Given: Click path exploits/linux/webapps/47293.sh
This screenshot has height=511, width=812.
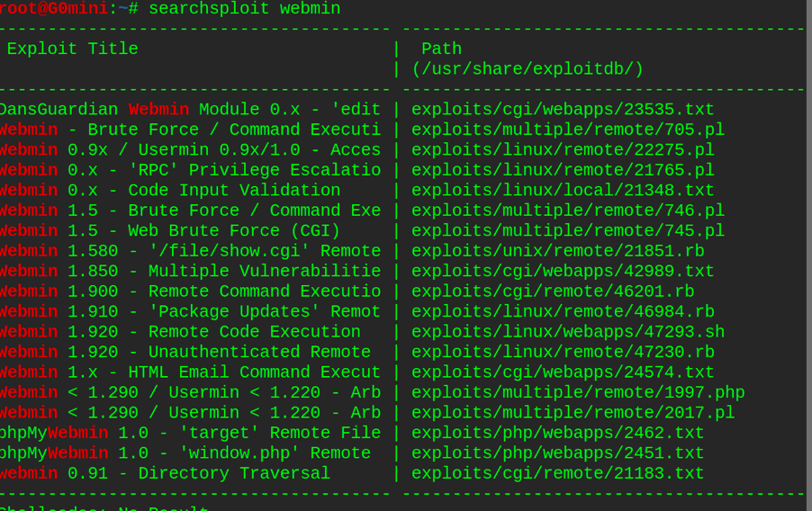Looking at the screenshot, I should 567,332.
